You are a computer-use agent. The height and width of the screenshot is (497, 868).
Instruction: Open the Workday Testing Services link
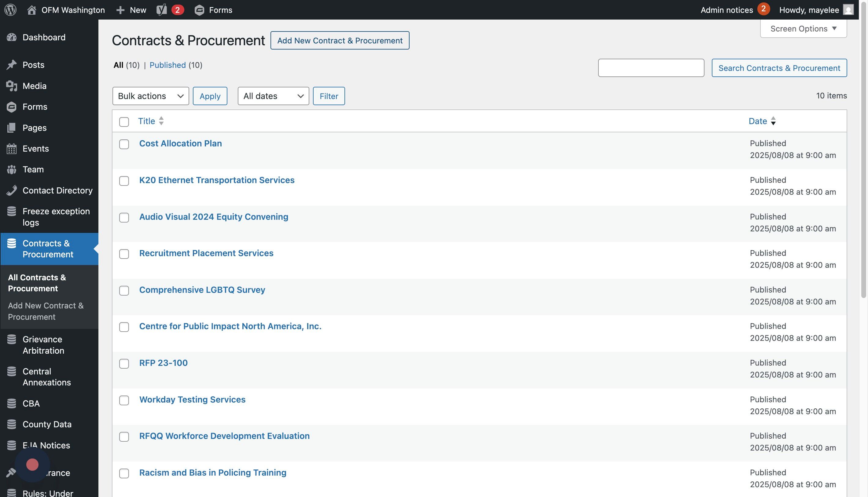pyautogui.click(x=192, y=399)
